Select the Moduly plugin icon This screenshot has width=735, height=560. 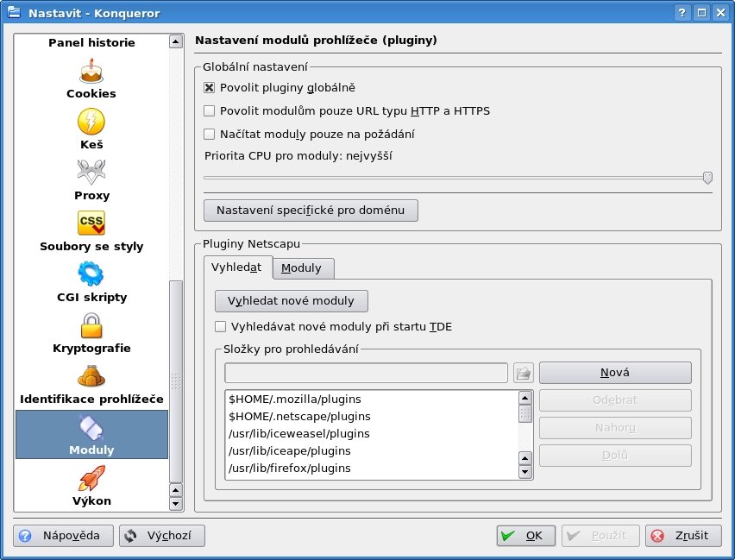coord(91,428)
